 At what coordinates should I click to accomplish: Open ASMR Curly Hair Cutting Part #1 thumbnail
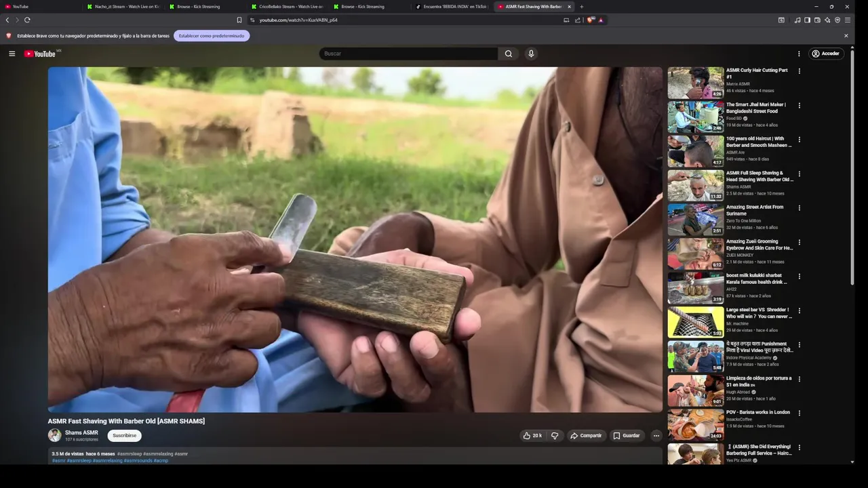click(x=696, y=83)
